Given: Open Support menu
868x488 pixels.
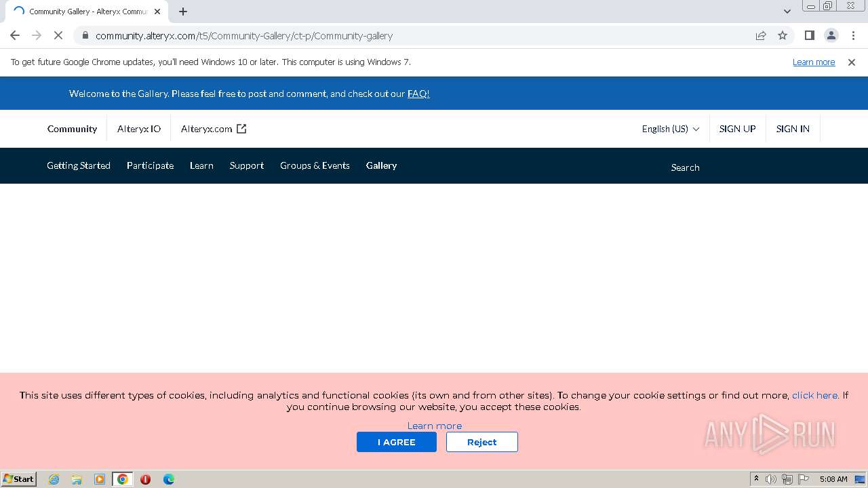Looking at the screenshot, I should point(247,165).
